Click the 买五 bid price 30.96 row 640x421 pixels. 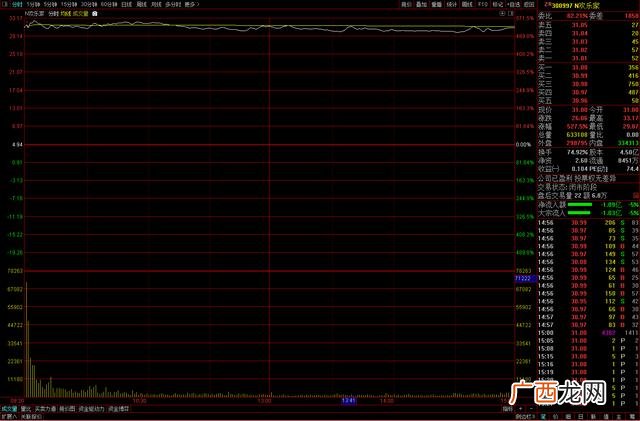click(588, 100)
